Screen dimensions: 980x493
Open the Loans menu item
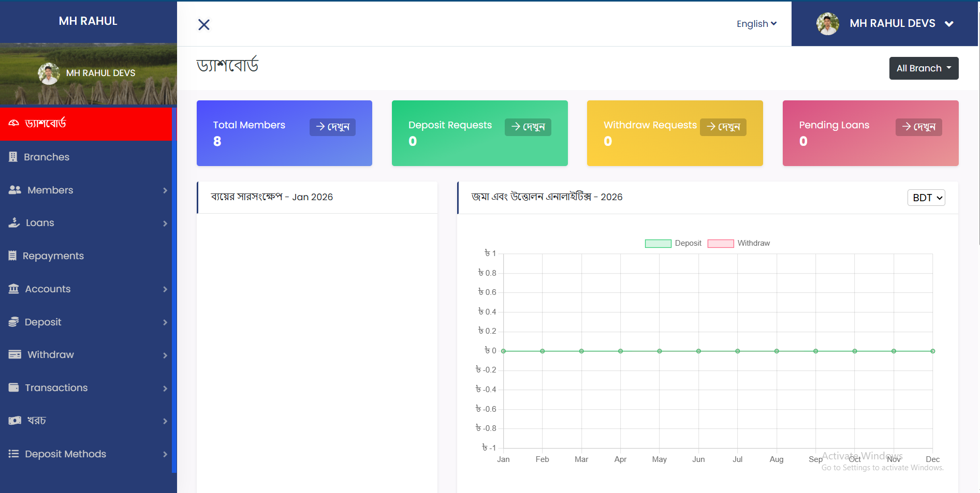click(86, 222)
